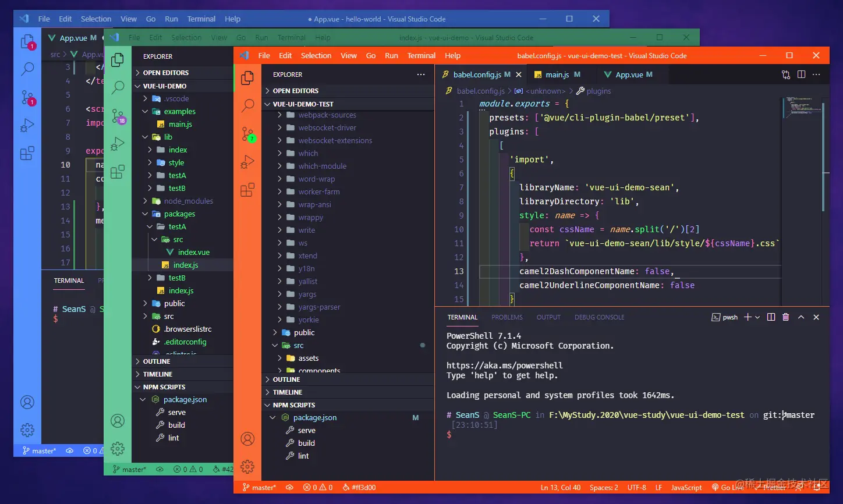Expand TIMELINE section in orange window

click(348, 392)
